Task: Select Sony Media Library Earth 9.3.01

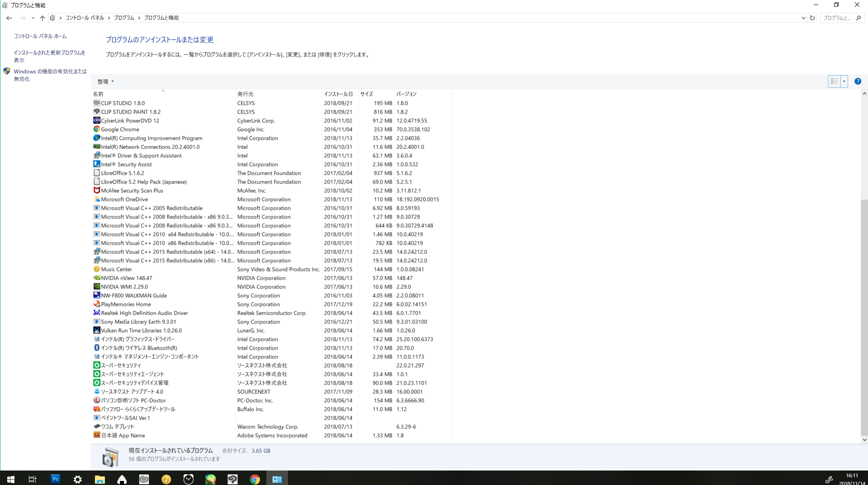Action: point(272,322)
